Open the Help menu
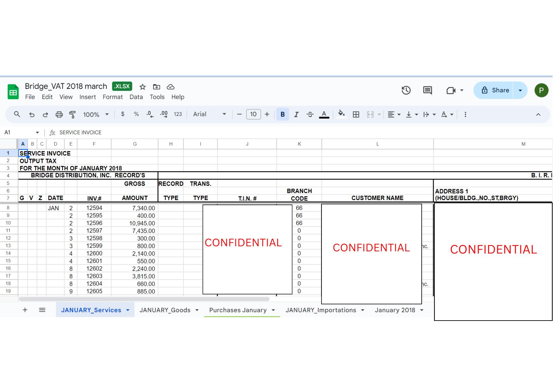Image resolution: width=553 pixels, height=392 pixels. [178, 97]
